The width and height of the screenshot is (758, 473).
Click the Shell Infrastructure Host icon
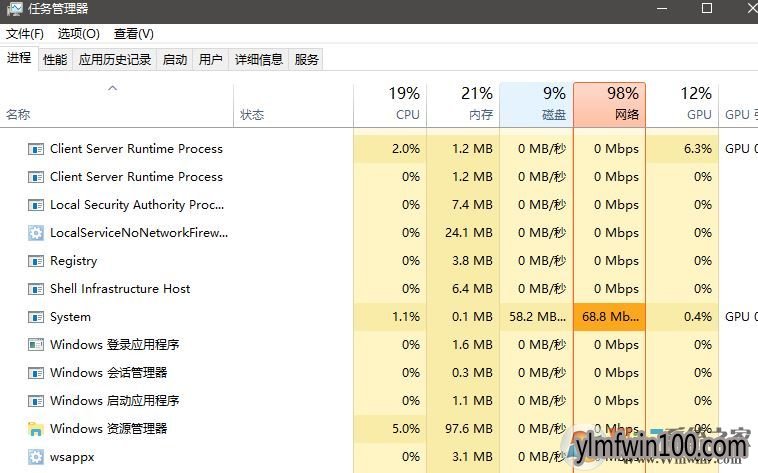click(36, 289)
